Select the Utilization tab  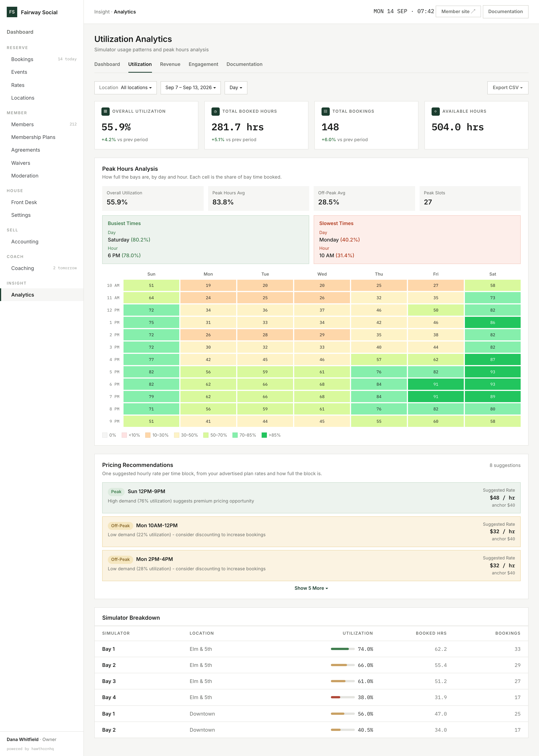(x=140, y=64)
